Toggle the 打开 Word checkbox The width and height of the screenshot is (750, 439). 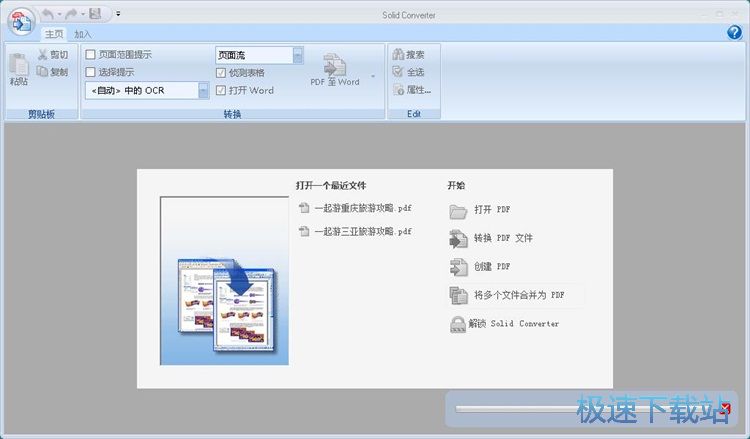(x=221, y=90)
